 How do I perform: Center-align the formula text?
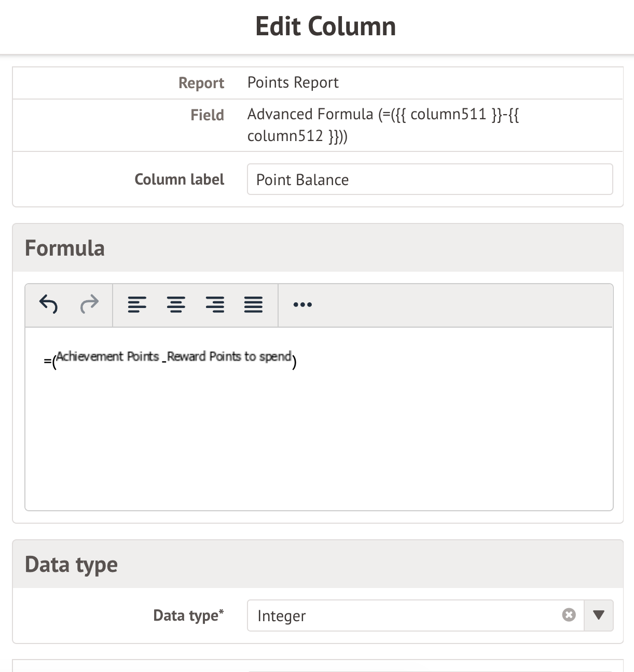176,304
